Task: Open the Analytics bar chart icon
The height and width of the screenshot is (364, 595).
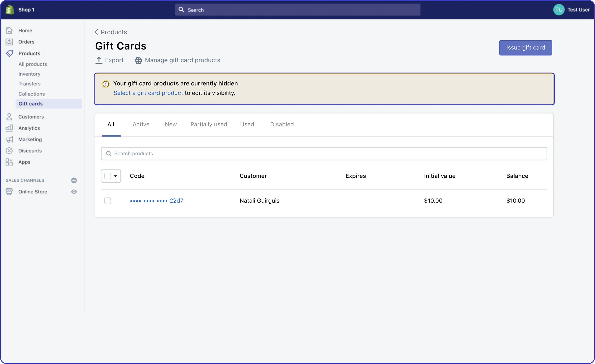Action: click(9, 128)
